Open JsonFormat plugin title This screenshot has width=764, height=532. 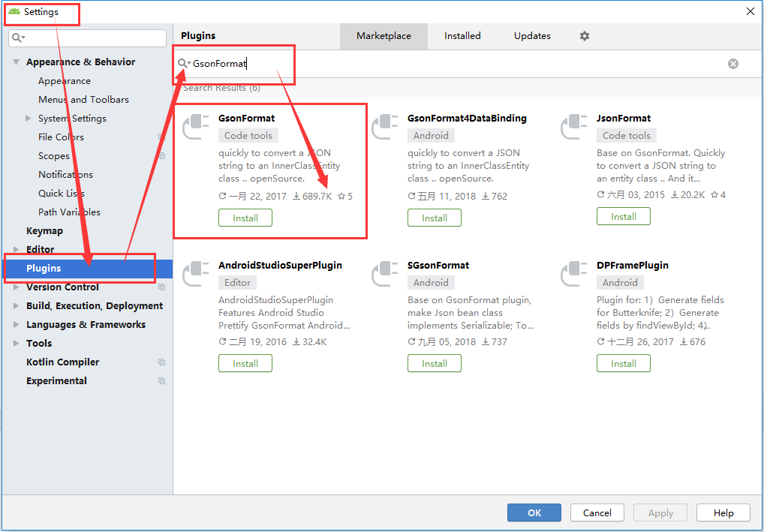[x=623, y=119]
